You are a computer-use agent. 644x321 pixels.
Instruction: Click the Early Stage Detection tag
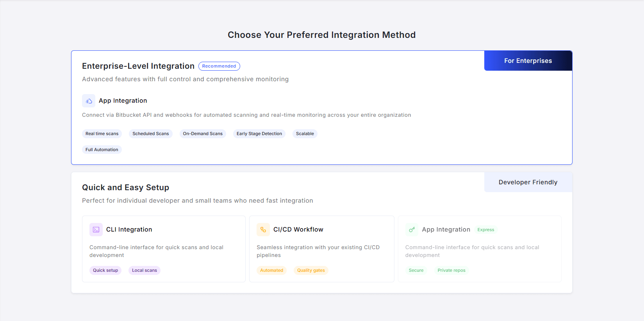[259, 134]
